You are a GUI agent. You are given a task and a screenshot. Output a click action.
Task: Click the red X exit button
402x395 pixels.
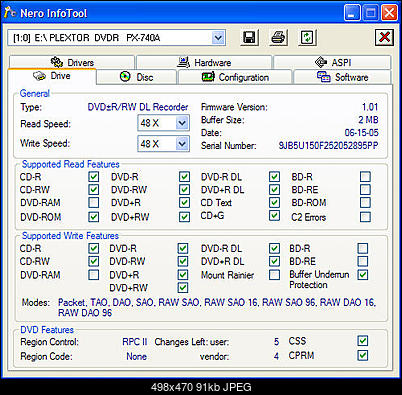(x=384, y=37)
